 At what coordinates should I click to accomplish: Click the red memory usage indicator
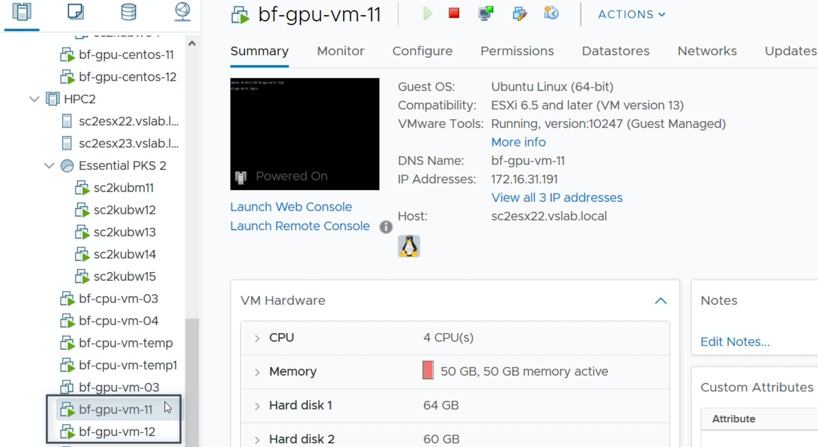428,371
